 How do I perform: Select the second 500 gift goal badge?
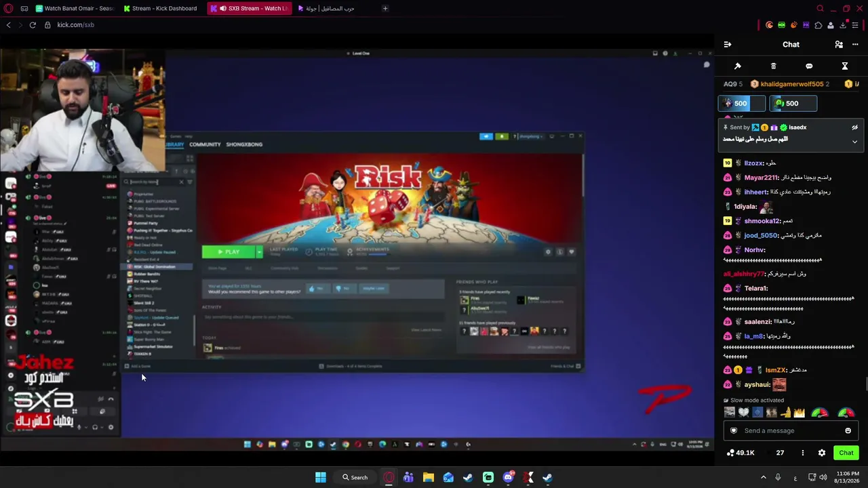[x=793, y=104]
